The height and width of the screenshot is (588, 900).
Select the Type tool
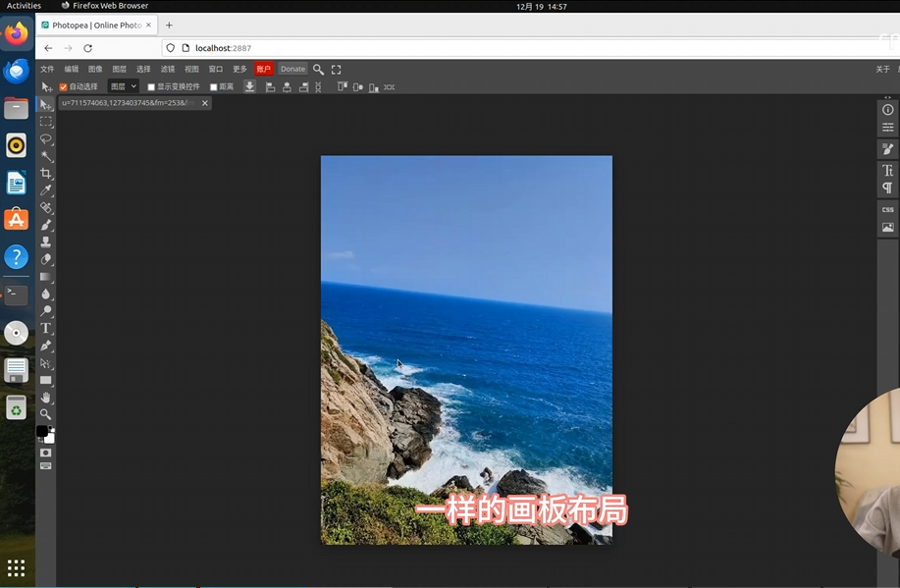[46, 329]
